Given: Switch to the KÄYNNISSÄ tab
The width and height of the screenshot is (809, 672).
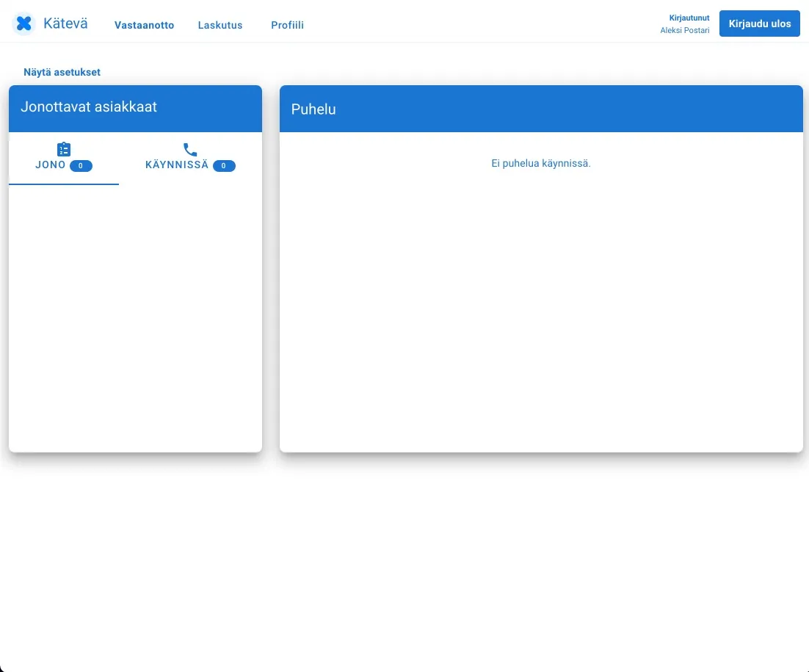Looking at the screenshot, I should 190,158.
